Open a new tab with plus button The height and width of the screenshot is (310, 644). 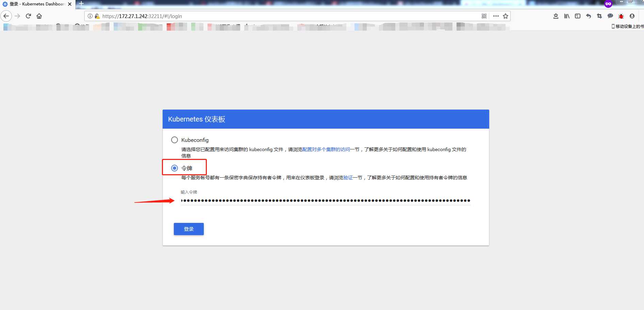(x=81, y=3)
